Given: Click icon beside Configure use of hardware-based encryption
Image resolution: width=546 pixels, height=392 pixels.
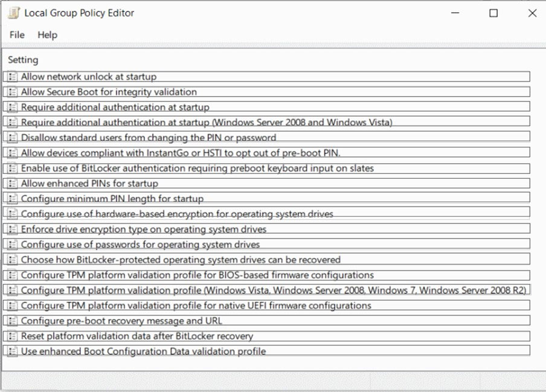Looking at the screenshot, I should pyautogui.click(x=13, y=214).
